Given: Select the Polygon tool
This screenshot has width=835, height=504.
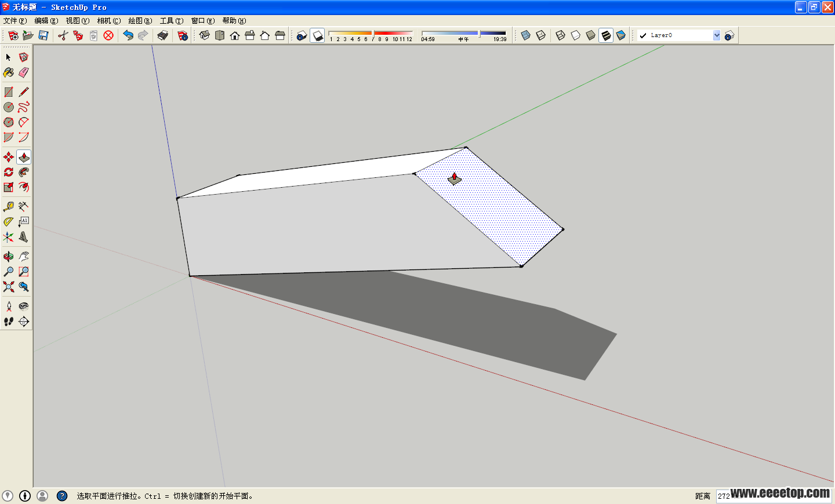Looking at the screenshot, I should [9, 122].
